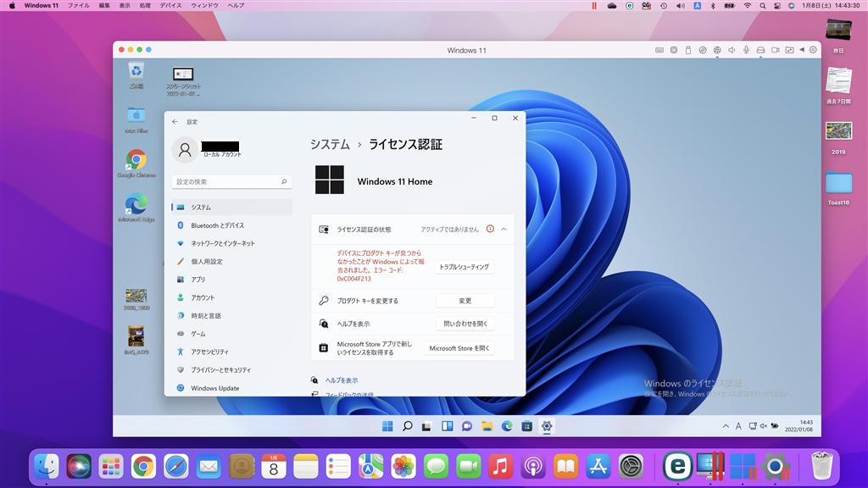Select the Google Chrome shortcut on Windows desktop
This screenshot has width=868, height=488.
(x=136, y=164)
